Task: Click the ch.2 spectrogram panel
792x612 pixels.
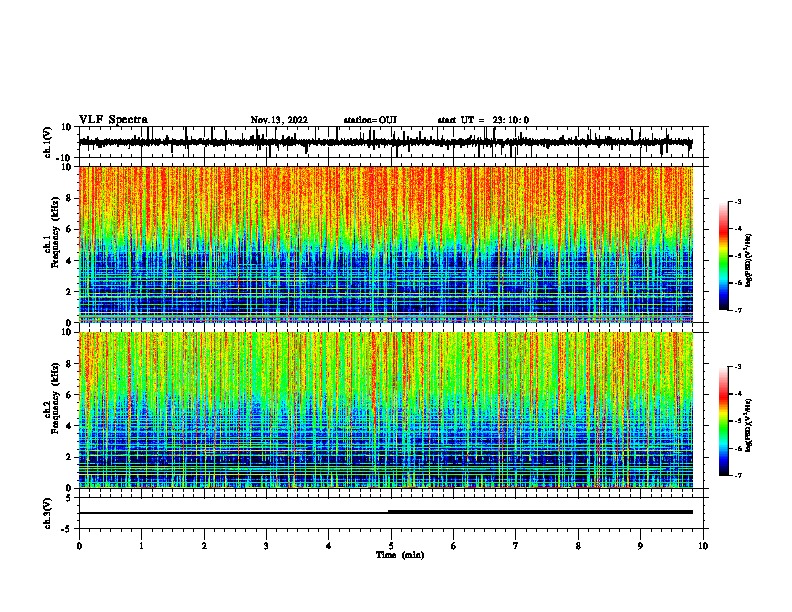Action: tap(386, 410)
